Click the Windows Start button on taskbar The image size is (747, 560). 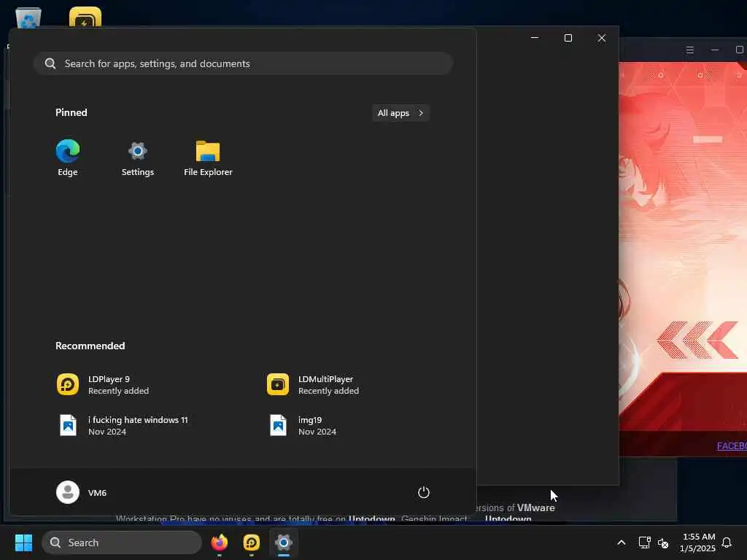coord(23,542)
